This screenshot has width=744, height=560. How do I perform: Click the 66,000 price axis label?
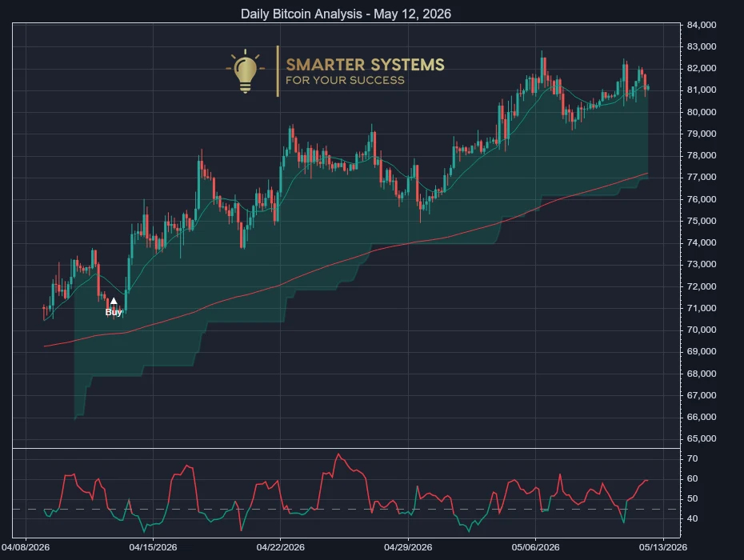click(702, 417)
